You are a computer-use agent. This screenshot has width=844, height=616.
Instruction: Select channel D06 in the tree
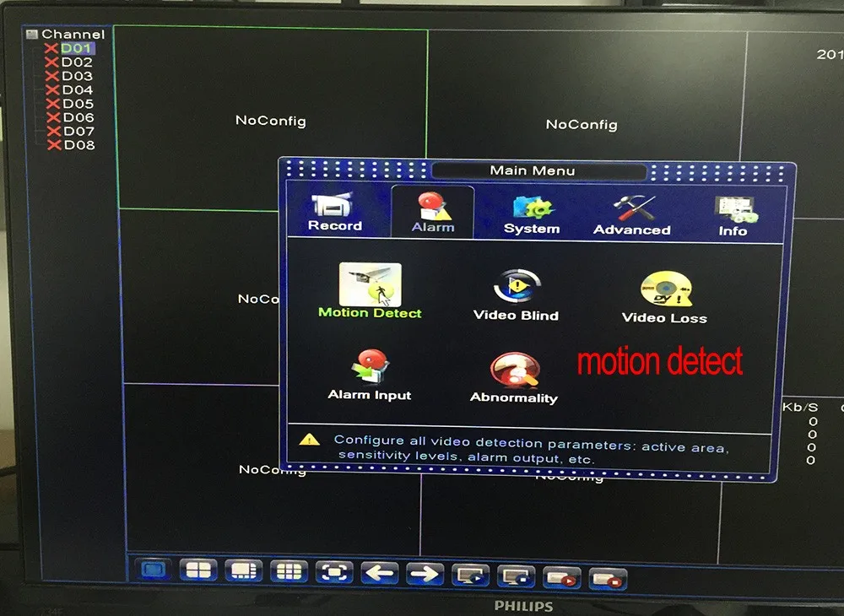coord(78,117)
